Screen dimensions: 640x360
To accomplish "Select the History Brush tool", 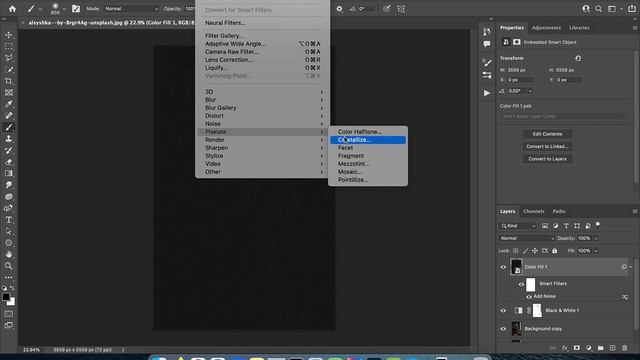I will pyautogui.click(x=9, y=150).
